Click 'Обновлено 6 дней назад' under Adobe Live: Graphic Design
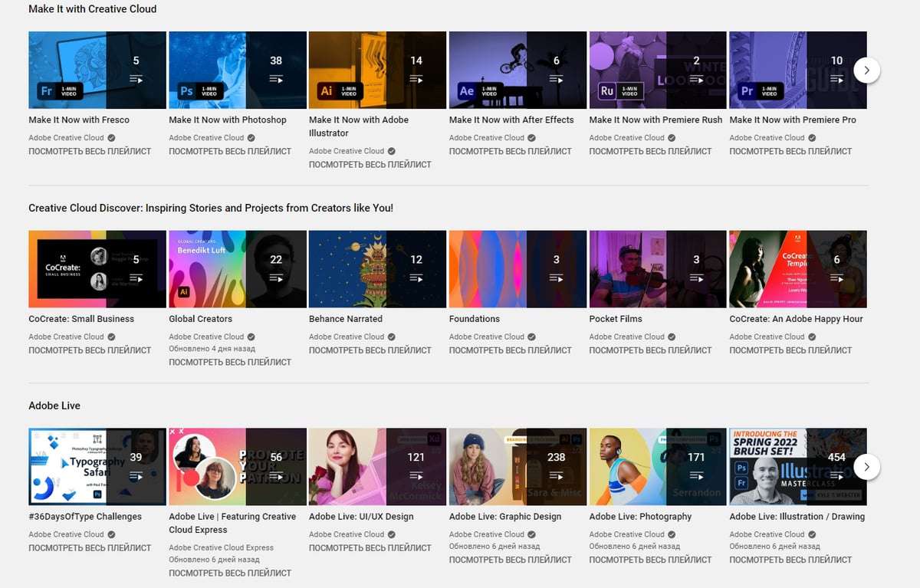This screenshot has width=920, height=588. tap(495, 547)
